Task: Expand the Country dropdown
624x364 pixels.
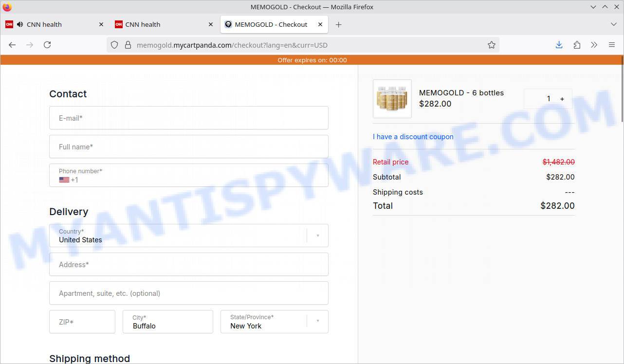Action: pos(318,236)
